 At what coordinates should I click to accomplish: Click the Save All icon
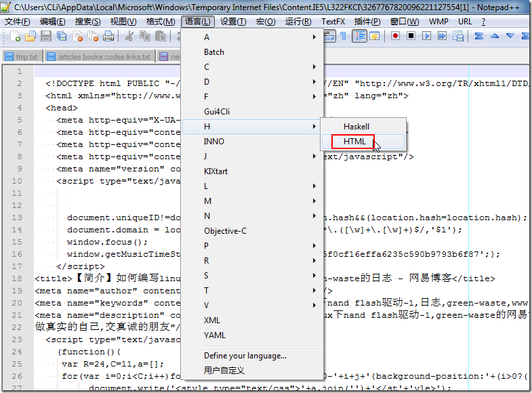pyautogui.click(x=62, y=36)
